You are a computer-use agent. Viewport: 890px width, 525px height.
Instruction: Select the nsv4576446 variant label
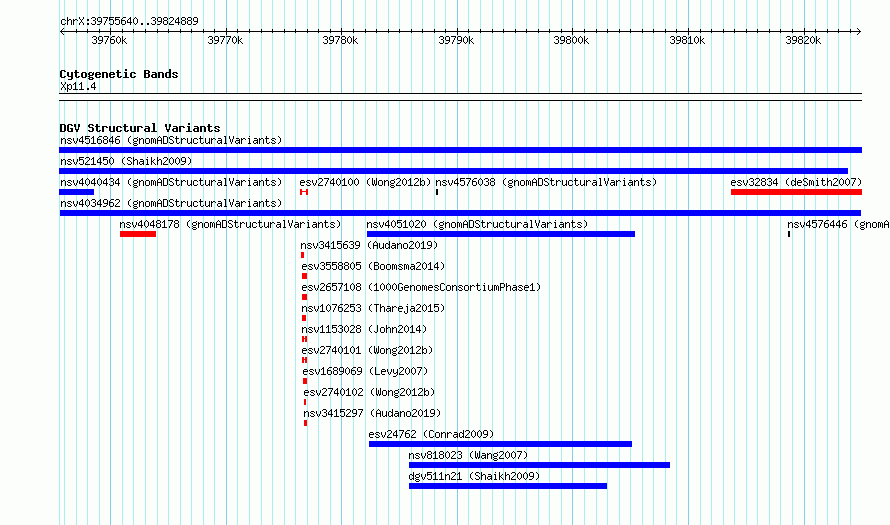(x=838, y=224)
